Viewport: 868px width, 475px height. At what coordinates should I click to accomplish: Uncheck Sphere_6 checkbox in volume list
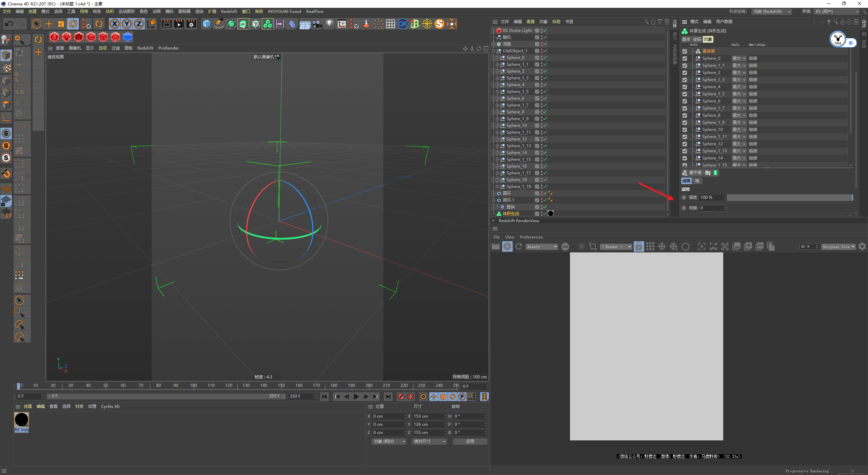pos(685,101)
